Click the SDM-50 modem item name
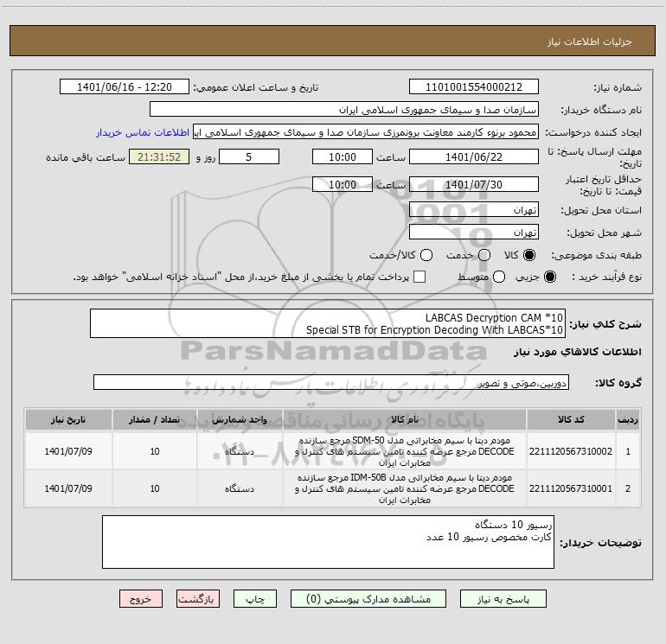The height and width of the screenshot is (644, 666). [x=405, y=451]
